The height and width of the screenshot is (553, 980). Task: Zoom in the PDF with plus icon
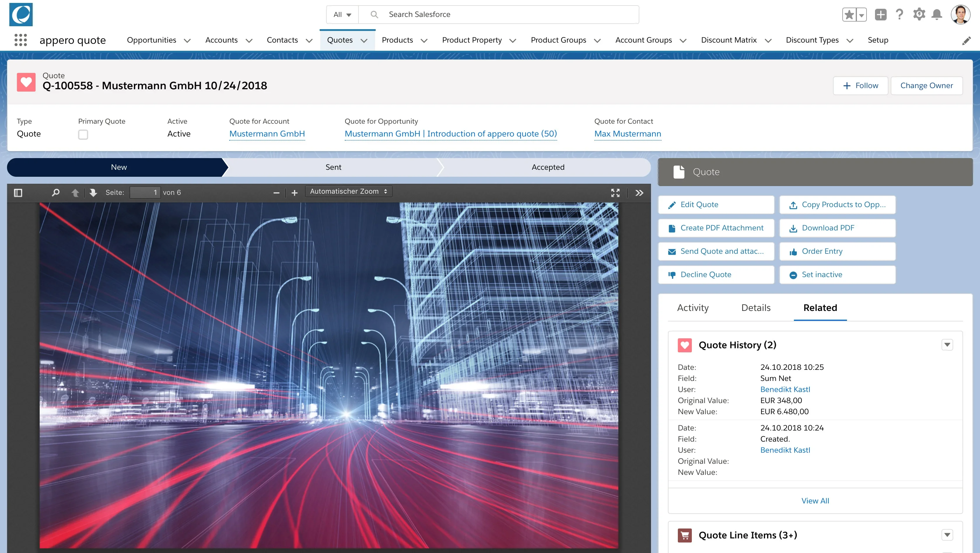tap(294, 193)
